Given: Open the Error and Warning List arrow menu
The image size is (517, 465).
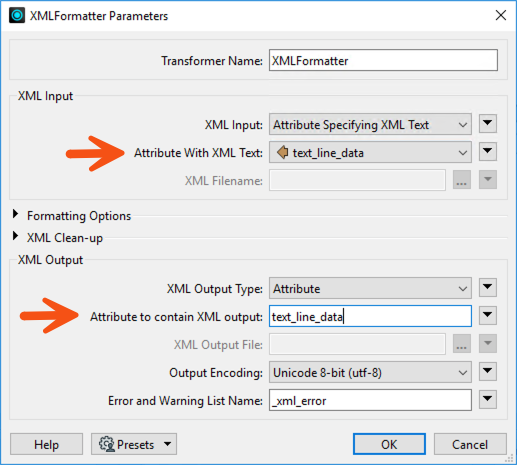Looking at the screenshot, I should click(x=488, y=399).
